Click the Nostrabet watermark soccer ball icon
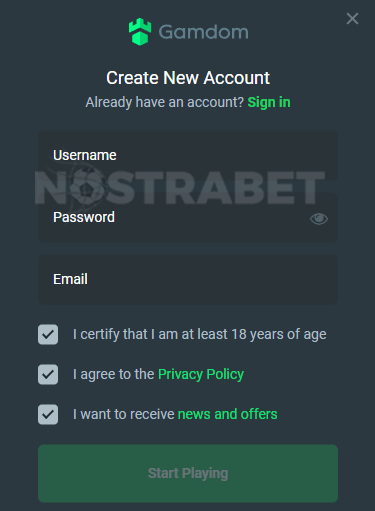The height and width of the screenshot is (511, 375). [x=88, y=186]
